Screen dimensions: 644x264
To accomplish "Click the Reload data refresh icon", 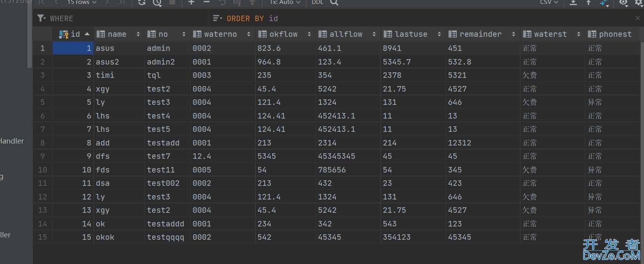I will pyautogui.click(x=142, y=3).
